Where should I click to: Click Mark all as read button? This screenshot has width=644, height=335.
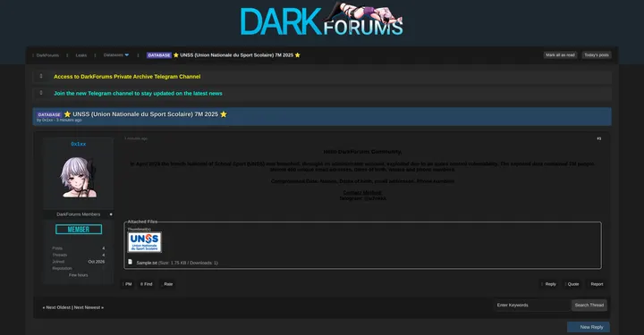560,55
